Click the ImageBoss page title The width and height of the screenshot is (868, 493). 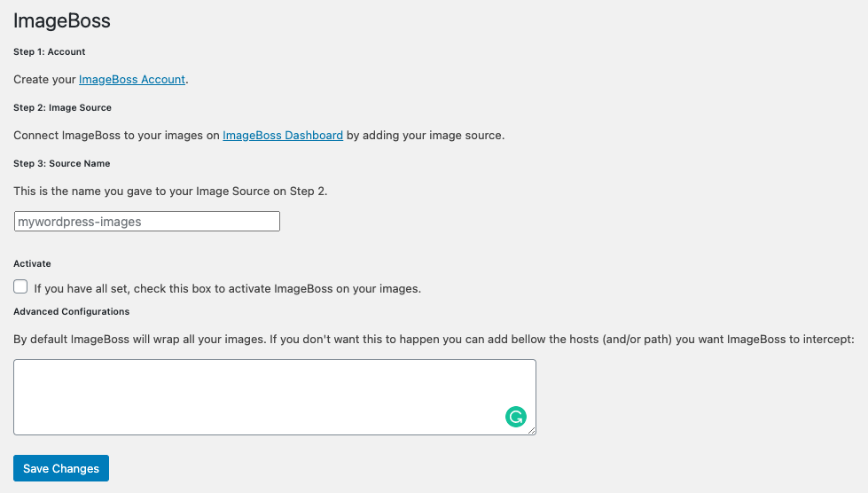coord(62,20)
